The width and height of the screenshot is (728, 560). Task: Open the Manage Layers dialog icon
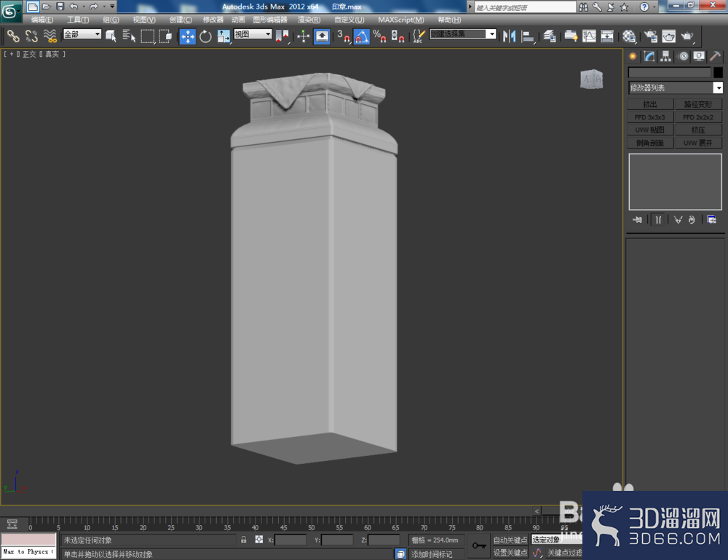550,36
